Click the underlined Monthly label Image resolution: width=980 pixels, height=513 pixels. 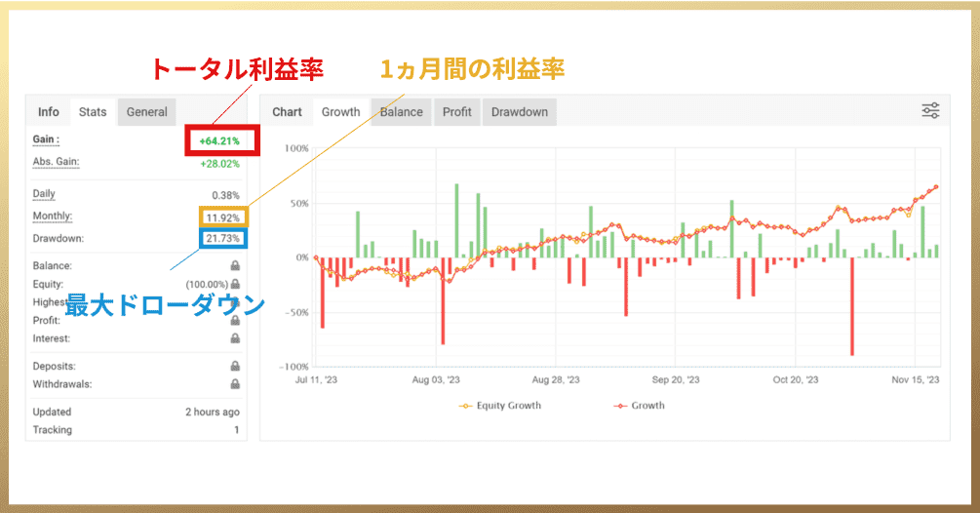pyautogui.click(x=53, y=216)
